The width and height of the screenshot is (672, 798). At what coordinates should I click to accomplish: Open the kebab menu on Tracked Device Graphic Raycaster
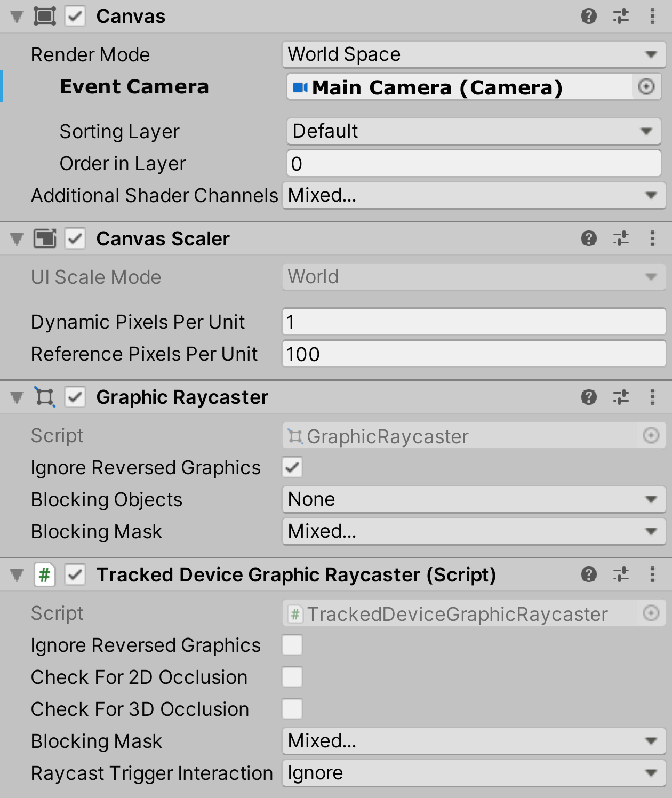652,575
